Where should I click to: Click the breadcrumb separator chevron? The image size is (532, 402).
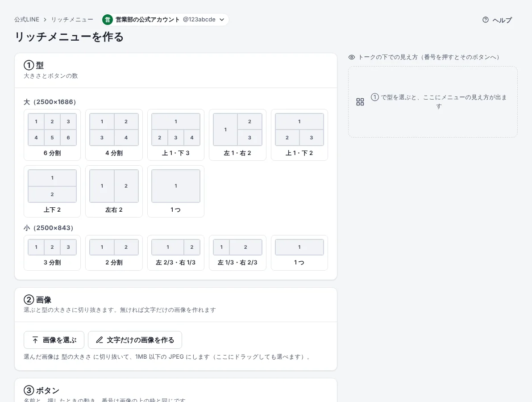coord(45,20)
